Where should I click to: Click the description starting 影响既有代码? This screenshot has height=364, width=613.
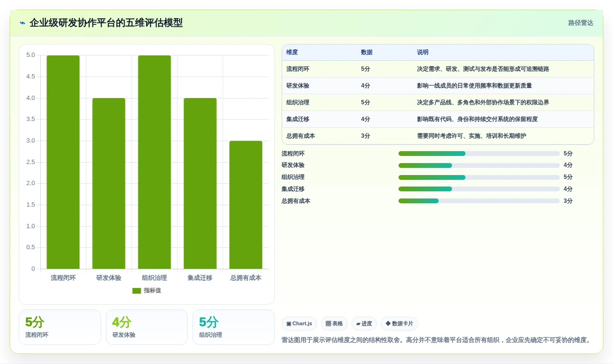pyautogui.click(x=477, y=119)
